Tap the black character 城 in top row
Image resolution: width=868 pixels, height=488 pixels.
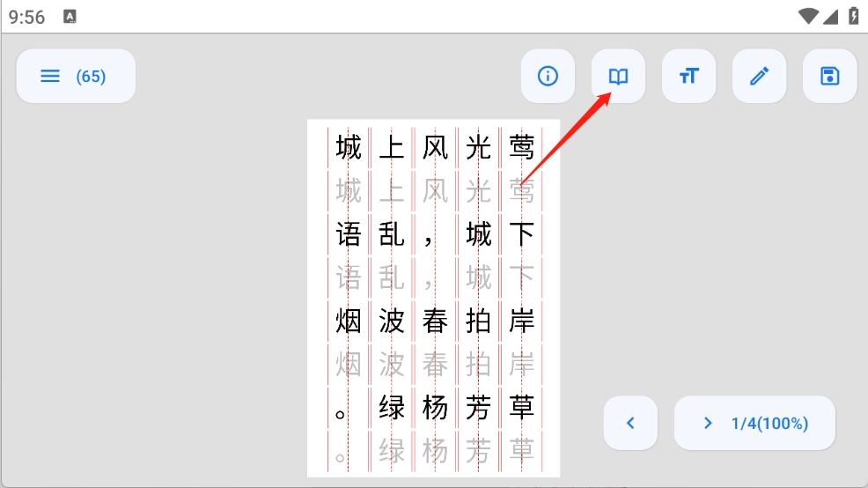(349, 147)
